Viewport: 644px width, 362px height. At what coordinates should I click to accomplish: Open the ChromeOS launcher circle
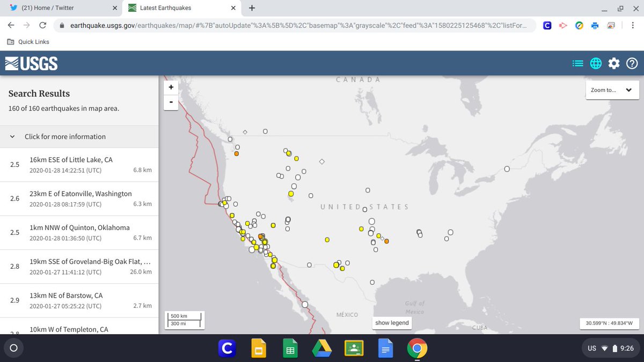pos(13,348)
